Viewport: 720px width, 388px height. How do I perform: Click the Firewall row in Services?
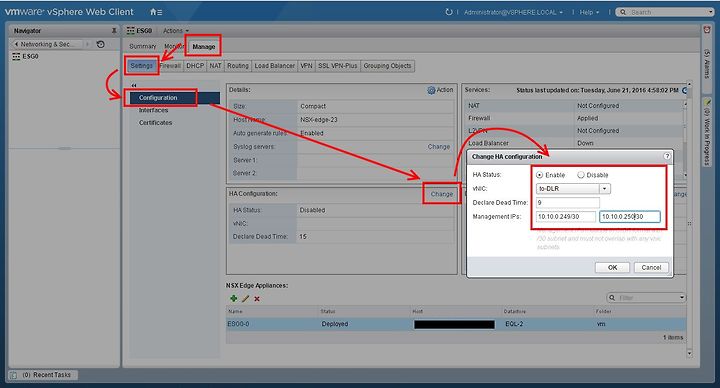[x=574, y=118]
